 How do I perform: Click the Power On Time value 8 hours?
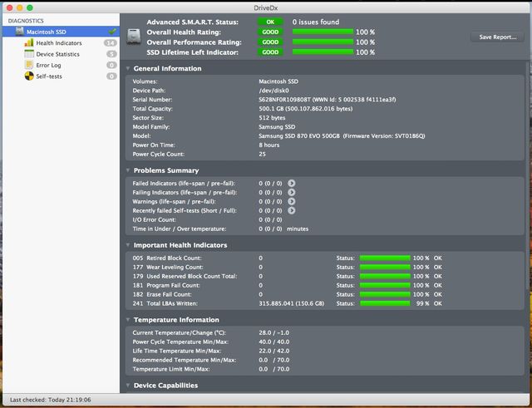coord(269,145)
